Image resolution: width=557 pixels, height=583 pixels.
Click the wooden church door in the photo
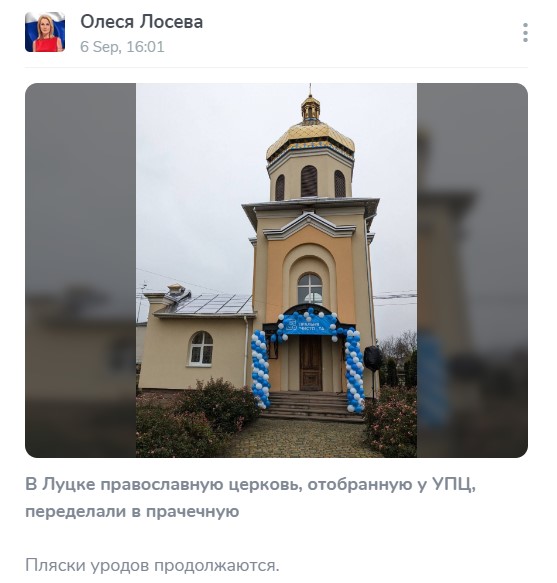coord(310,363)
